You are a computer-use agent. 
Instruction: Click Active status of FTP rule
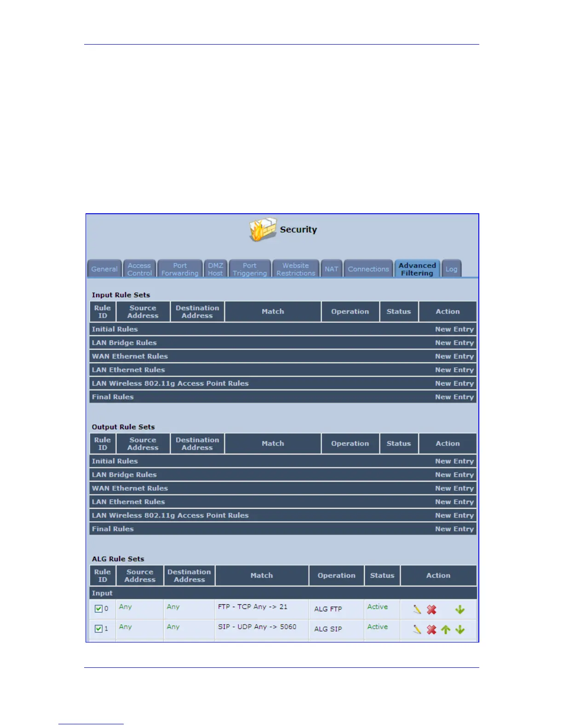[x=378, y=607]
